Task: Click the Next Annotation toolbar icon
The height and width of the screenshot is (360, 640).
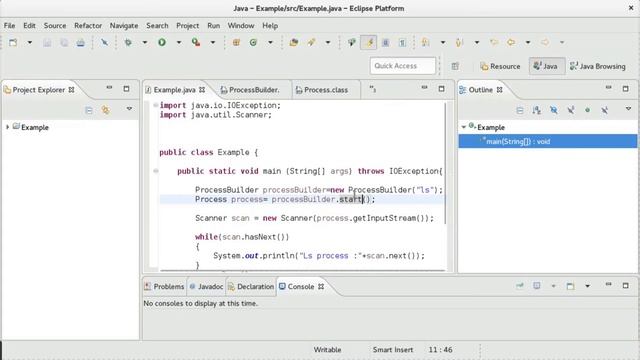Action: point(426,42)
